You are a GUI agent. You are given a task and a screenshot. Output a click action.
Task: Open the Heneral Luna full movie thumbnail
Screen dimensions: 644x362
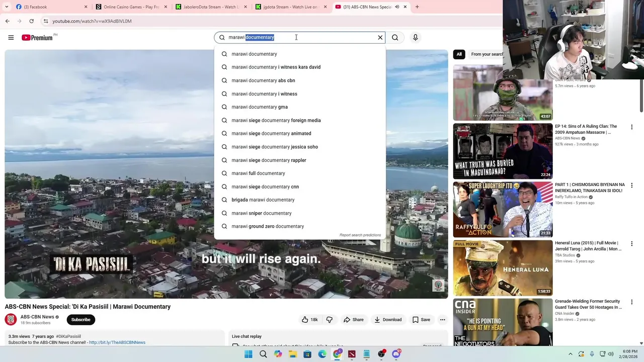pos(503,268)
